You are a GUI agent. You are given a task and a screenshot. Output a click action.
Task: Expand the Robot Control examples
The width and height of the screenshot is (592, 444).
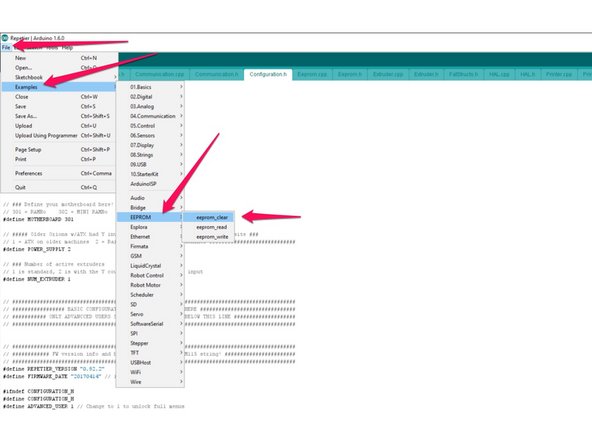pyautogui.click(x=150, y=275)
